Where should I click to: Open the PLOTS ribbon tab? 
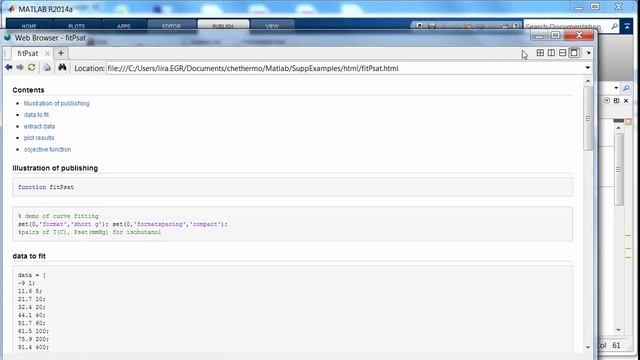click(77, 26)
